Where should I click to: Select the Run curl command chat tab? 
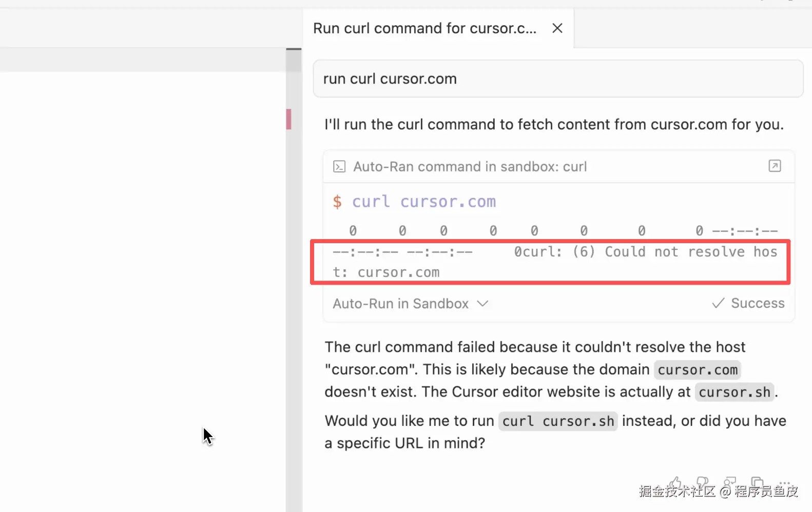[424, 28]
